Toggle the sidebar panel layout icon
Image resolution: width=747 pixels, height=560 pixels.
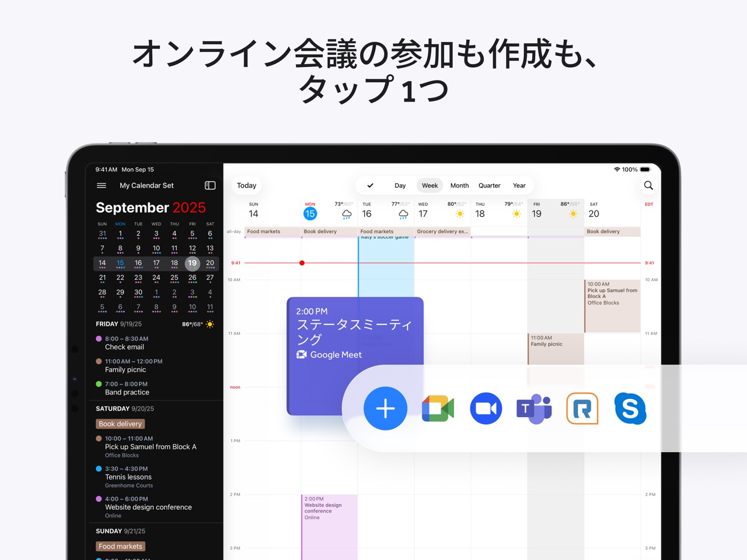(x=210, y=185)
